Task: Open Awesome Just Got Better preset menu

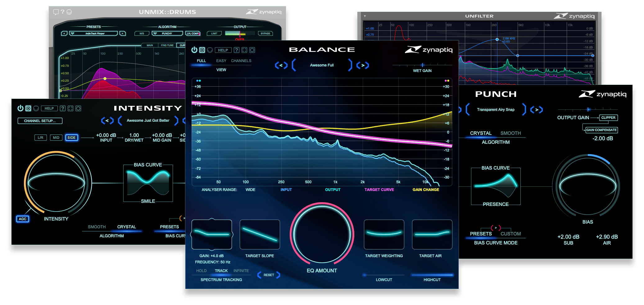Action: (x=148, y=121)
